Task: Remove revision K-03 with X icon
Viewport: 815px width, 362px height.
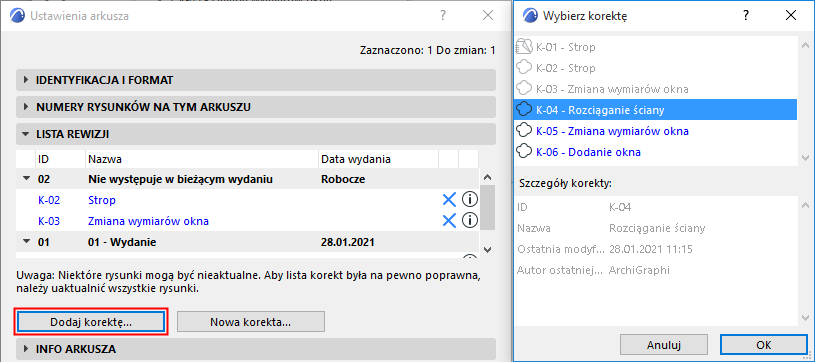Action: [449, 221]
